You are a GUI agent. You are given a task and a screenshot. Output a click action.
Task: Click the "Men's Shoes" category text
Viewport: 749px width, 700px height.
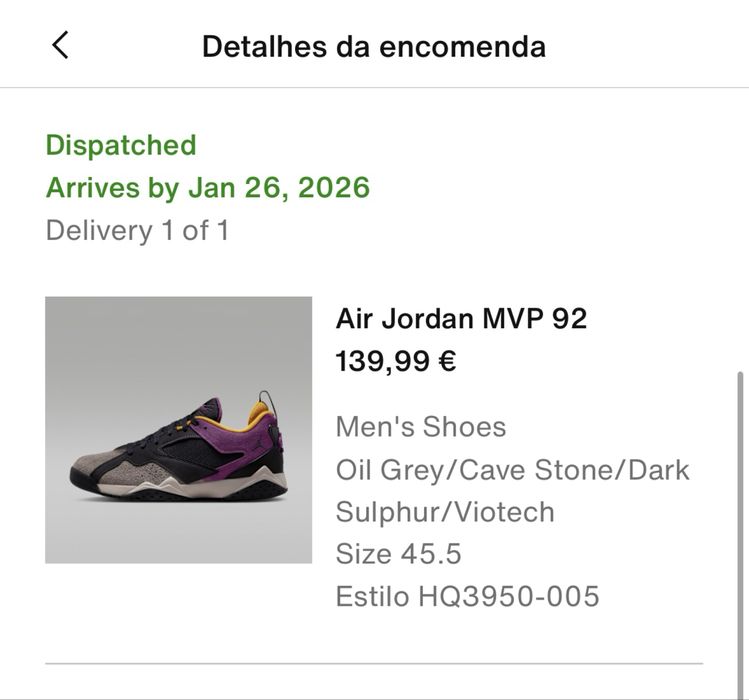421,427
